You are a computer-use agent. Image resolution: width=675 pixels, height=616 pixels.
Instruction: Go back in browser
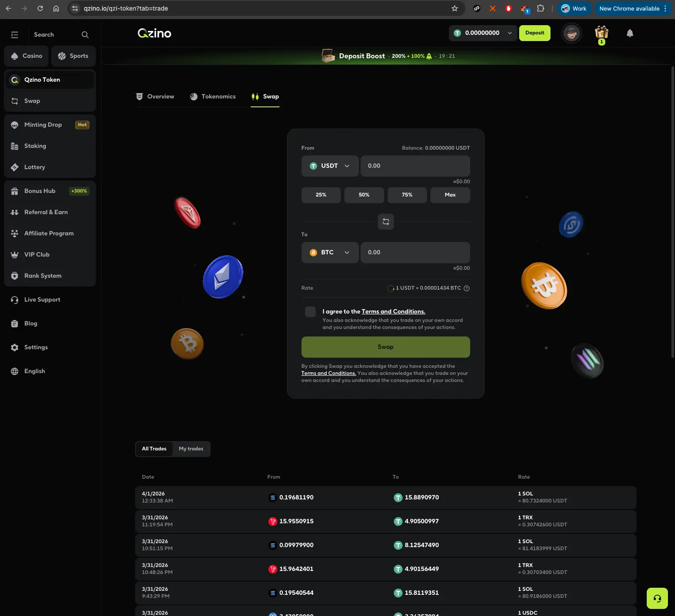pos(8,8)
